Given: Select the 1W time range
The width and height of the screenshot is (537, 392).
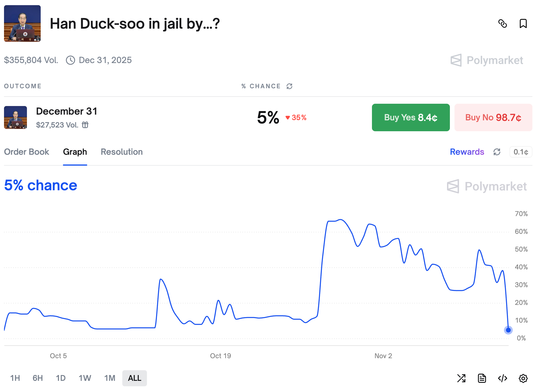Looking at the screenshot, I should tap(85, 378).
